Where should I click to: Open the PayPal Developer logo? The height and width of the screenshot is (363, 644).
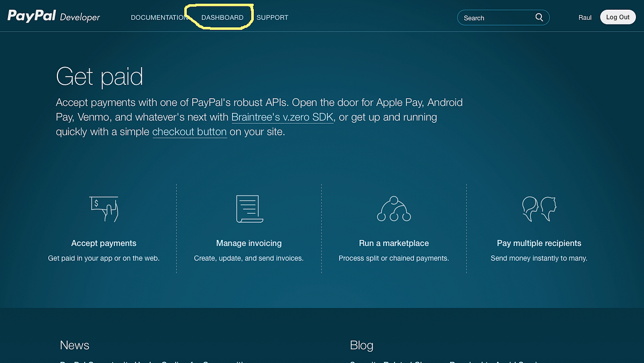[x=53, y=16]
